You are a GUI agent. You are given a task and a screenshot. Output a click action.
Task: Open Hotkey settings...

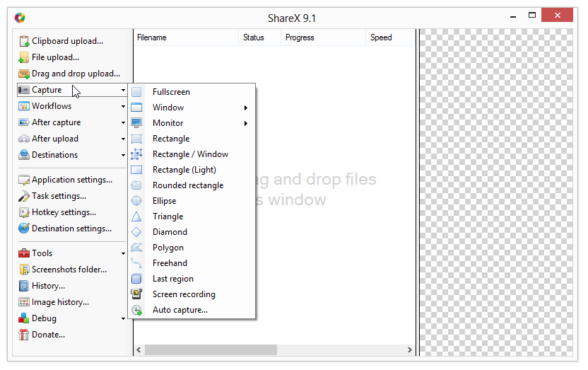(x=64, y=212)
